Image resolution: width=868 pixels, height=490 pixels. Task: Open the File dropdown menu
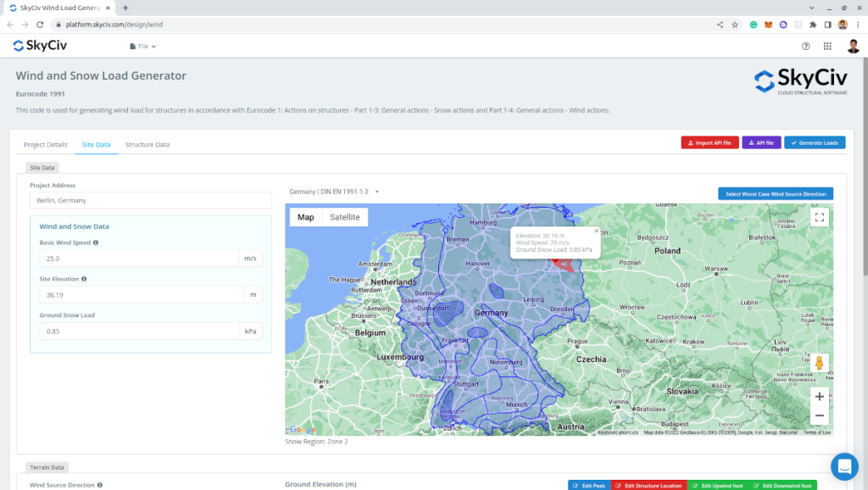pos(142,47)
